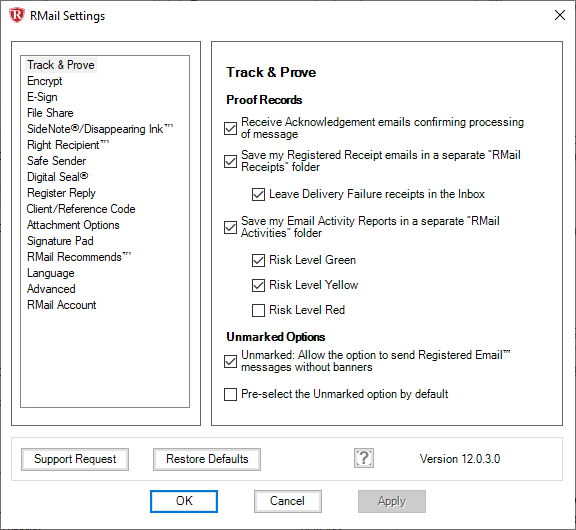
Task: Click the Support Request button
Action: 75,459
